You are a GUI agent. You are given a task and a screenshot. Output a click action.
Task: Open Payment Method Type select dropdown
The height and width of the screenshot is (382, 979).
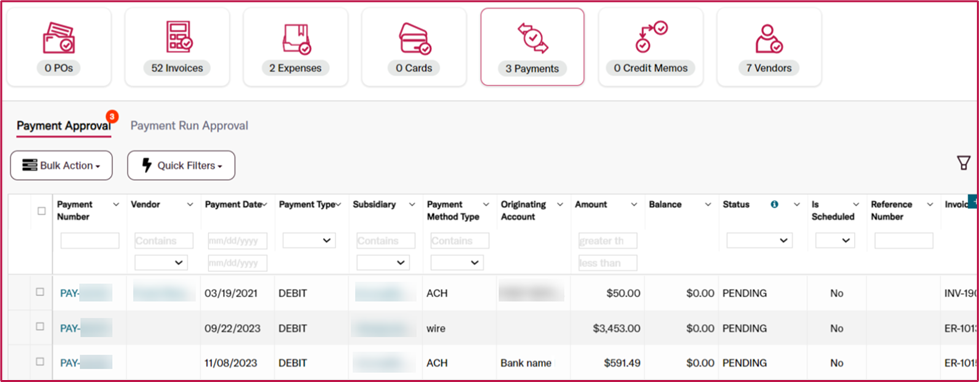click(x=457, y=263)
